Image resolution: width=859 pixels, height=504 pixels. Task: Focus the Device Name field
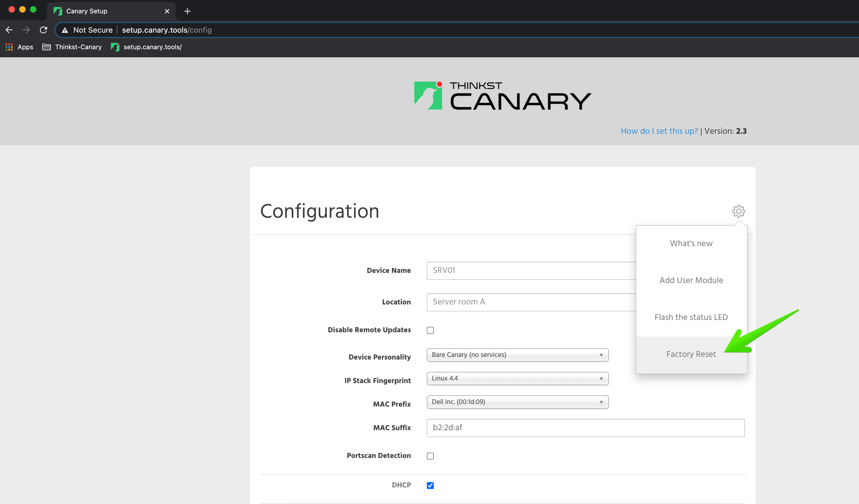[531, 270]
